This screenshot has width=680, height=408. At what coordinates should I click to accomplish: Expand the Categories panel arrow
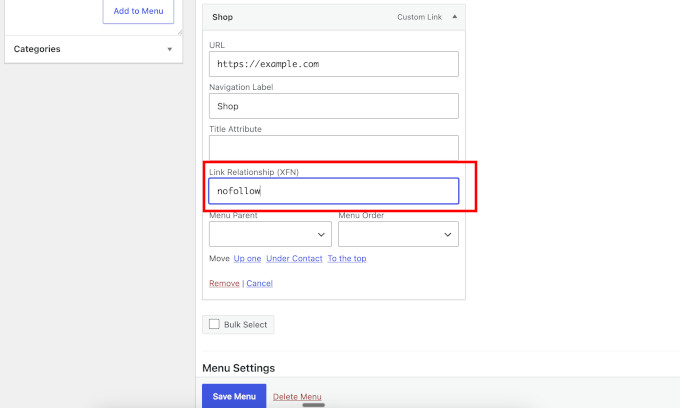click(170, 49)
